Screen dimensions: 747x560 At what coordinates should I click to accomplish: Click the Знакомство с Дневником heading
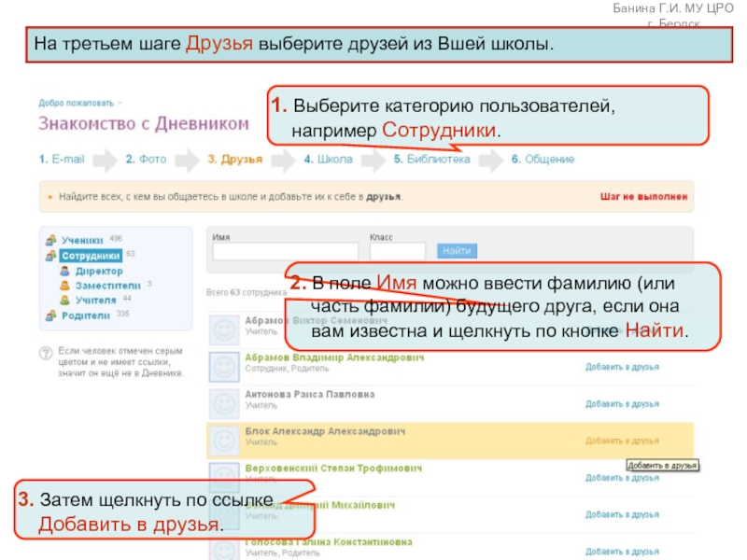coord(144,123)
